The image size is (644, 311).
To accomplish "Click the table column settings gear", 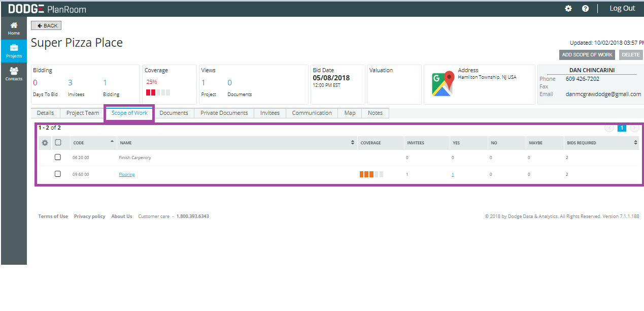I will pos(45,143).
